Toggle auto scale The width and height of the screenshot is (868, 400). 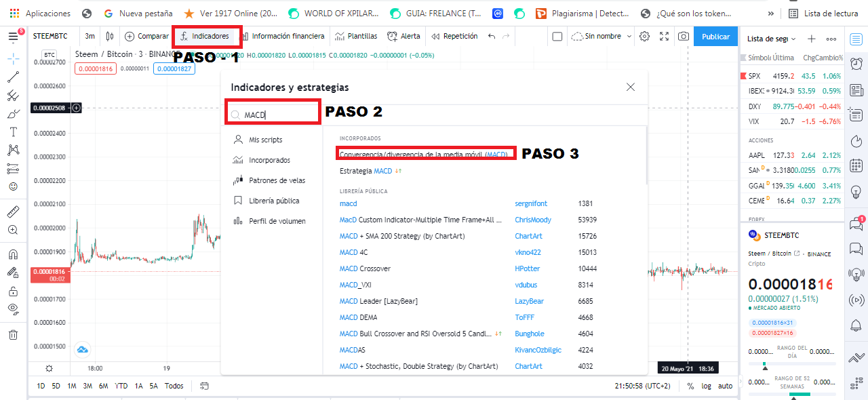point(725,386)
